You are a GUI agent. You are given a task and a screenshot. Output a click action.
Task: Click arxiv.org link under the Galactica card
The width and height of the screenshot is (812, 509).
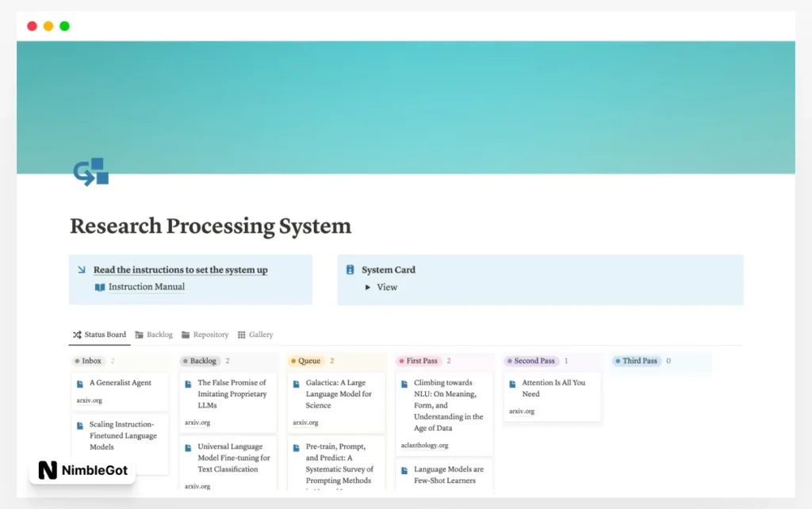305,423
